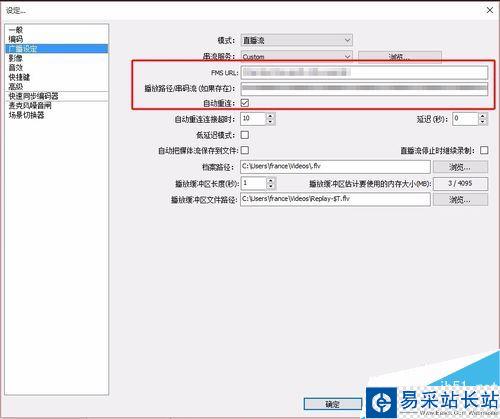Click the 播放路径/串码流 input field
Screen dimensions: 500x419
(364, 89)
